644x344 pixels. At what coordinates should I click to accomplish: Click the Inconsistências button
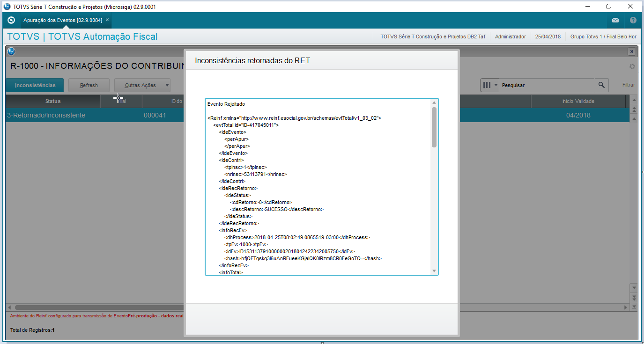tap(35, 85)
